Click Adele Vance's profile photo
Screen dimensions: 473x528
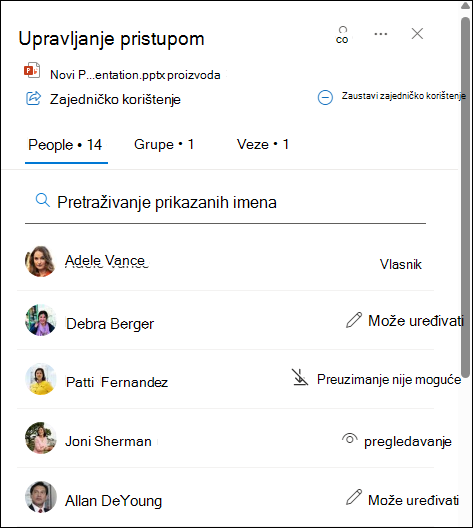click(x=40, y=261)
